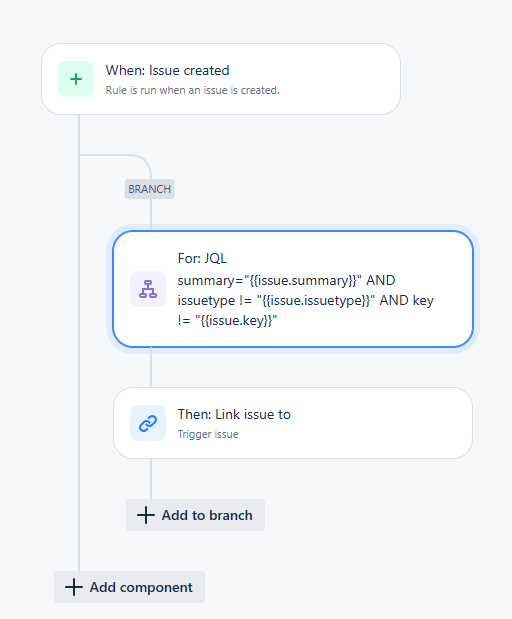The height and width of the screenshot is (619, 512).
Task: Click the '!= "{{issue.key}}"' line in branch card
Action: 227,321
